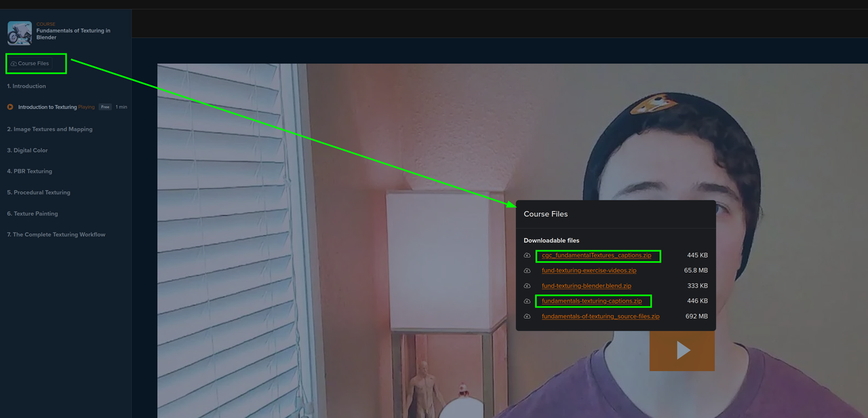
Task: Download cgc_fundamentalTextures_captions.zip
Action: coord(596,255)
